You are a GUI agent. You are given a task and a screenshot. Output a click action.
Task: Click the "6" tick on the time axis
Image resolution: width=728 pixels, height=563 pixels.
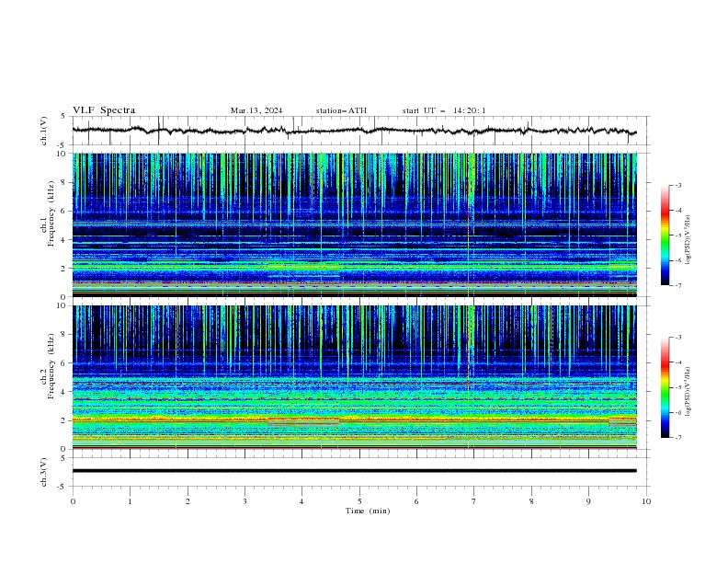416,501
